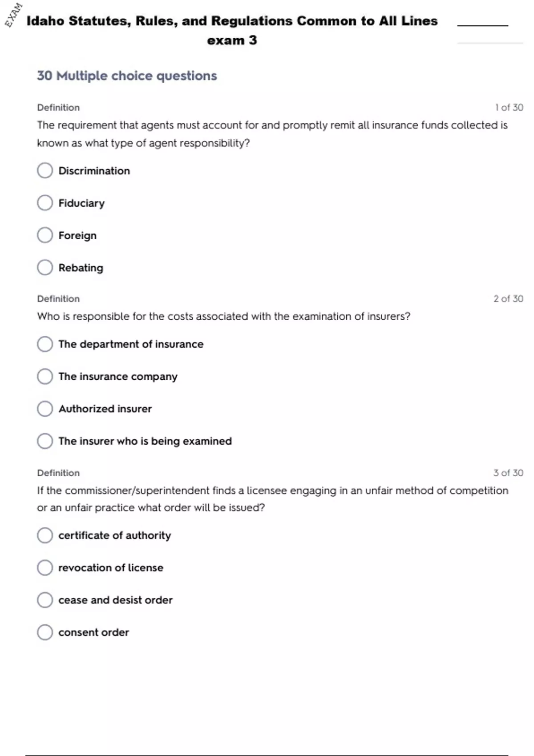Pick The insurer who is being examined
Viewport: 534px width, 756px height.
(x=45, y=441)
